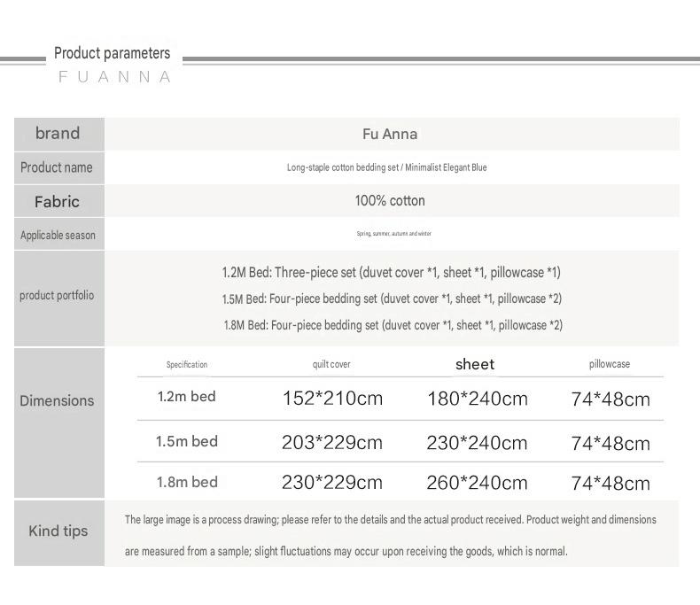Select the 100% cotton value
Screen dimensions: 700x605
click(390, 201)
